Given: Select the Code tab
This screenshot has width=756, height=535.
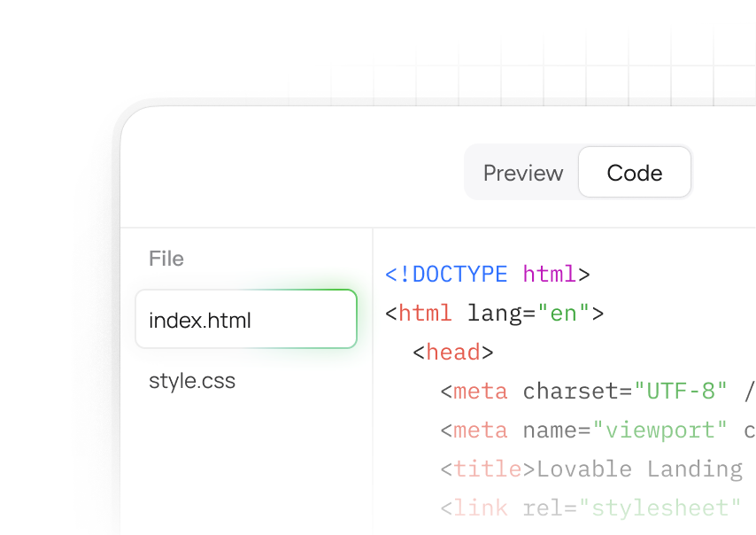Looking at the screenshot, I should 634,173.
